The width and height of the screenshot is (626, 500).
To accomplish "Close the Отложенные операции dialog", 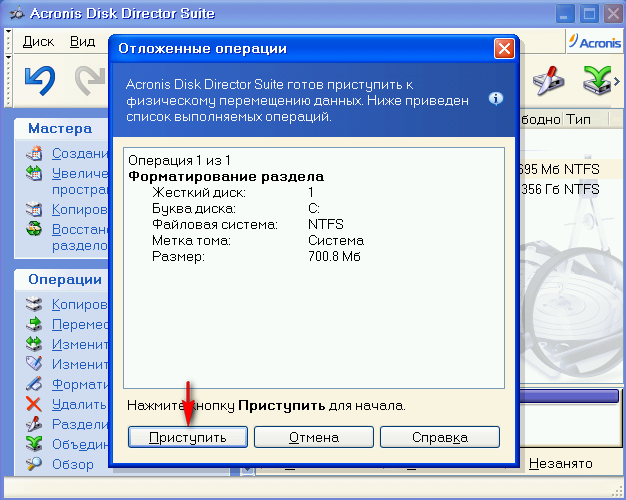I will [x=504, y=49].
